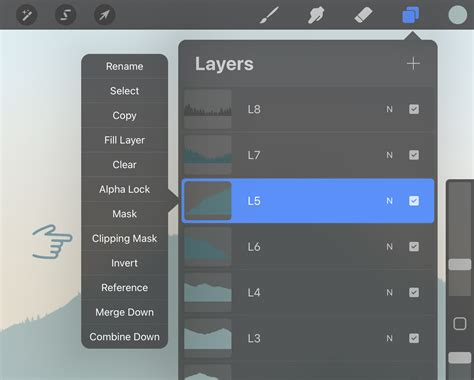The width and height of the screenshot is (474, 380).
Task: Choose Rename in the layer menu
Action: [124, 66]
